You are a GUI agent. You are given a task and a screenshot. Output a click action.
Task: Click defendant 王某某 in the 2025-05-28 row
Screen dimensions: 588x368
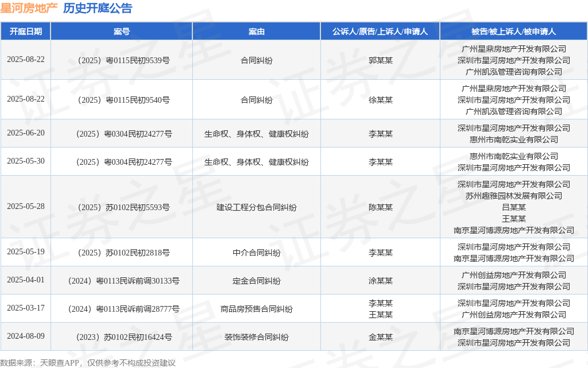click(x=514, y=219)
